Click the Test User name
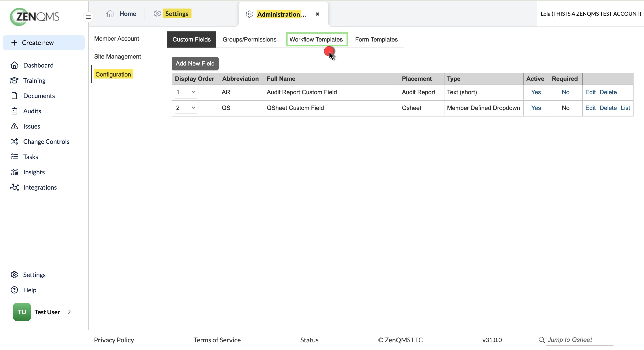This screenshot has width=644, height=350. 47,312
